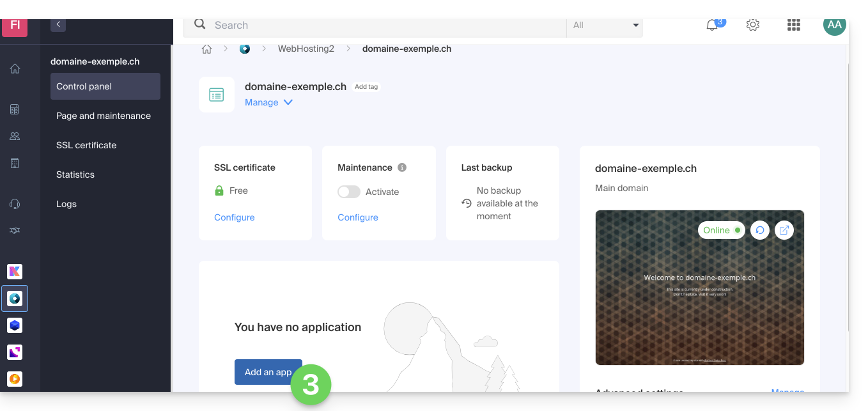Open the support headset sidebar icon
The height and width of the screenshot is (411, 868).
tap(15, 204)
